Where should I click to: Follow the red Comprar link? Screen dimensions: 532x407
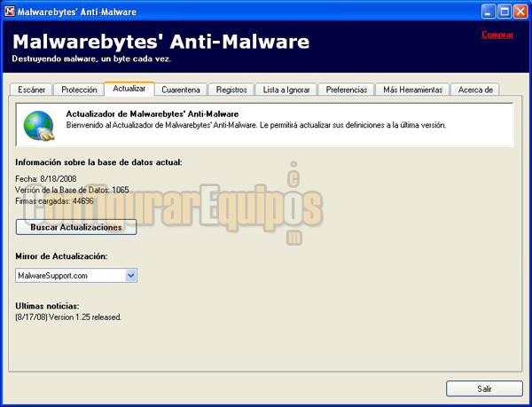coord(497,35)
